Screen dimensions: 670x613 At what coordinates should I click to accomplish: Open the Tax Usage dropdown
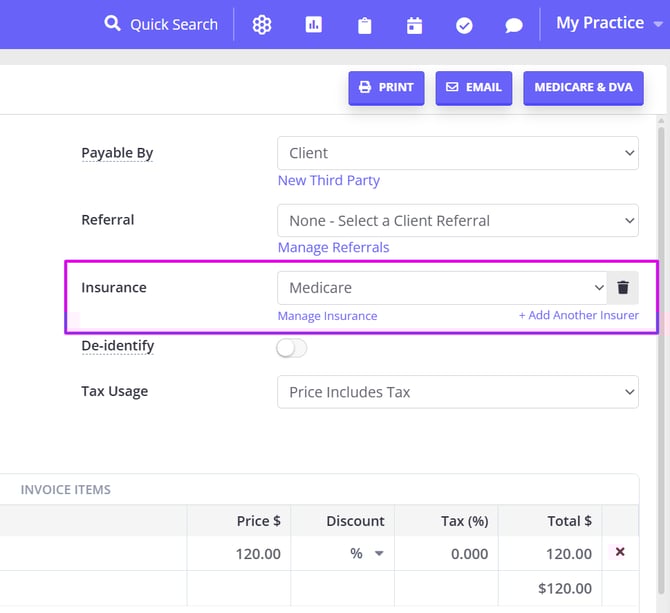click(457, 392)
